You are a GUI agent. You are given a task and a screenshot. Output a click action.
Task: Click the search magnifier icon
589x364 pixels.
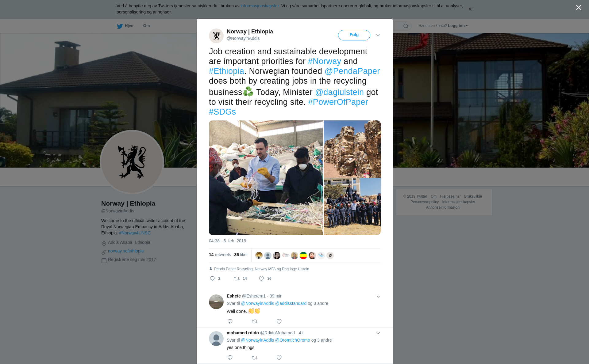406,26
